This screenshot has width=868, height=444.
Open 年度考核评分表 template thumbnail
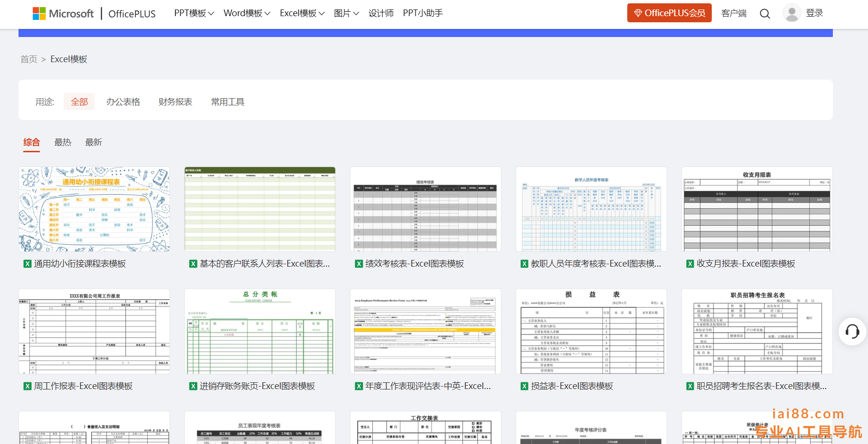click(591, 428)
